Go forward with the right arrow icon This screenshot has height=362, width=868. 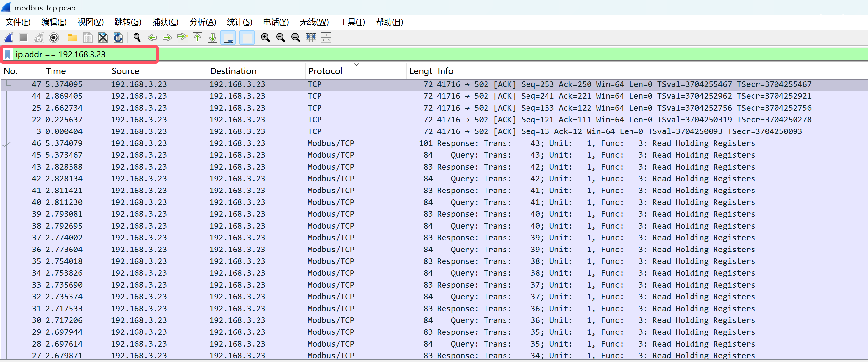(x=167, y=38)
